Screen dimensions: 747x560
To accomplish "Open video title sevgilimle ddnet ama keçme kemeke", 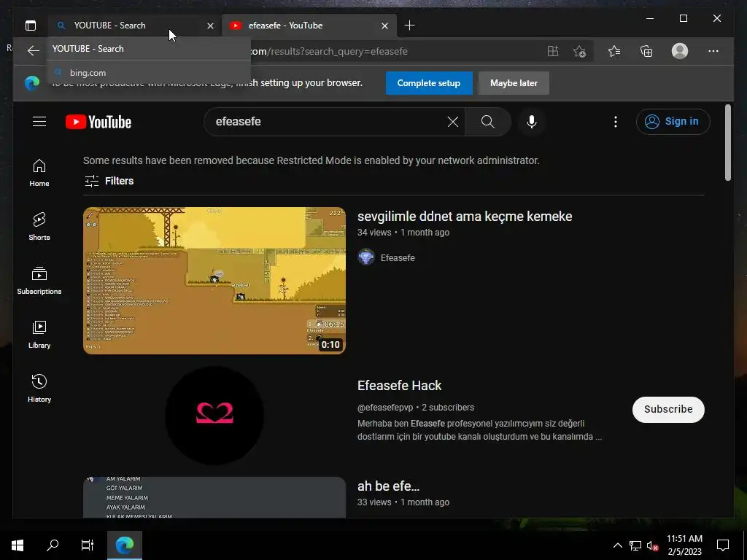I will [465, 216].
